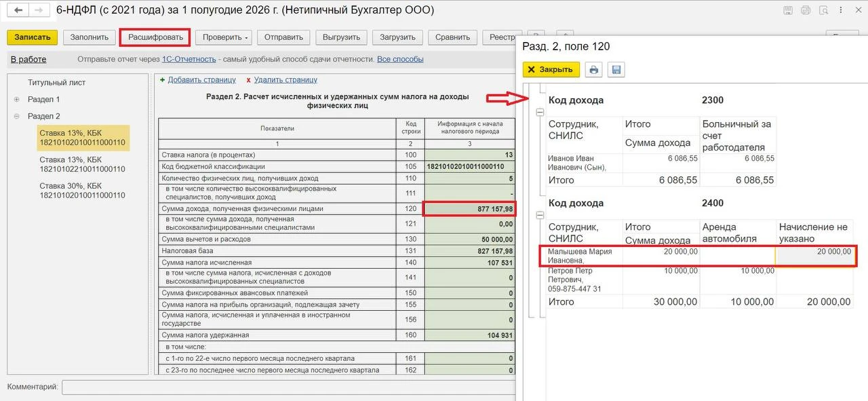Image resolution: width=868 pixels, height=401 pixels.
Task: Select the value 5 in row 110
Action: coord(469,178)
